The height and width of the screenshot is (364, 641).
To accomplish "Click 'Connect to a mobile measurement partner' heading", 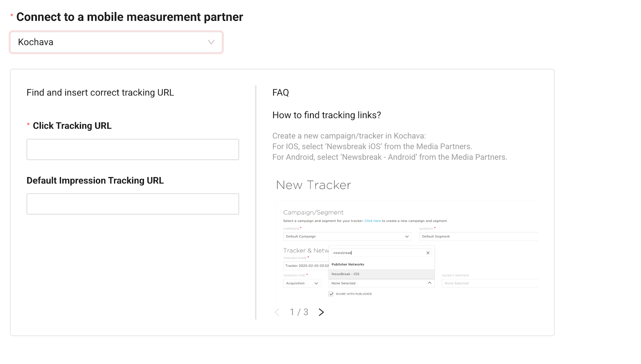I will coord(129,17).
